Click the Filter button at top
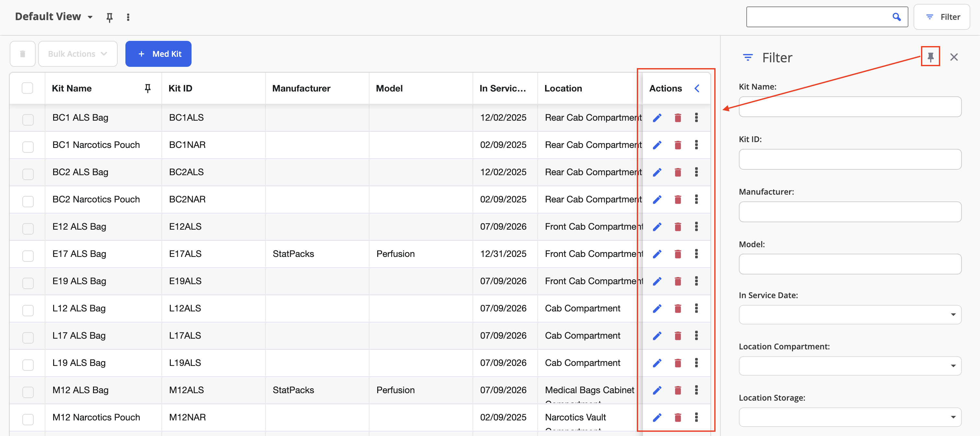The image size is (980, 436). 942,17
